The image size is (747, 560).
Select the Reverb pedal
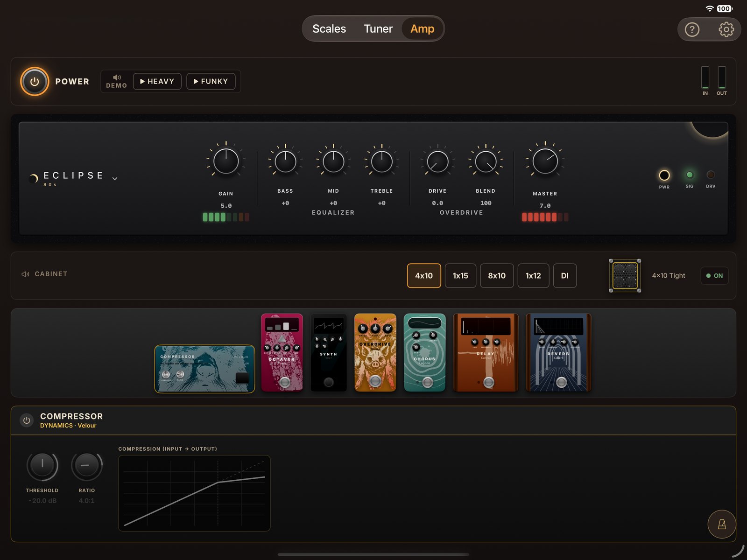(558, 352)
